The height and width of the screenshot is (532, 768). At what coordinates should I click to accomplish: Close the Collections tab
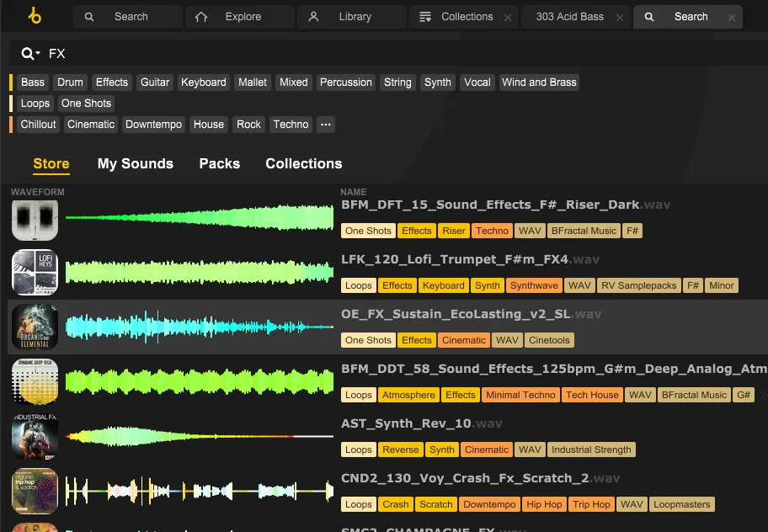coord(507,18)
